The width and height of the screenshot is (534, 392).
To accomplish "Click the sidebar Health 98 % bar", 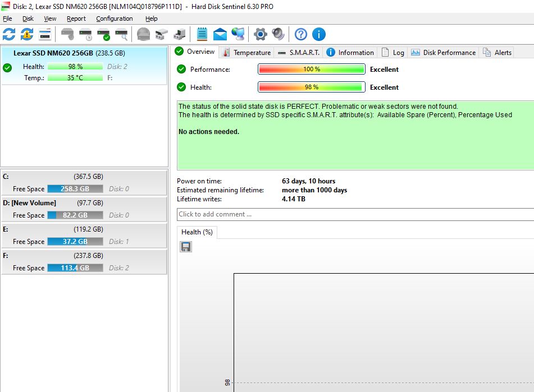I will pyautogui.click(x=75, y=67).
